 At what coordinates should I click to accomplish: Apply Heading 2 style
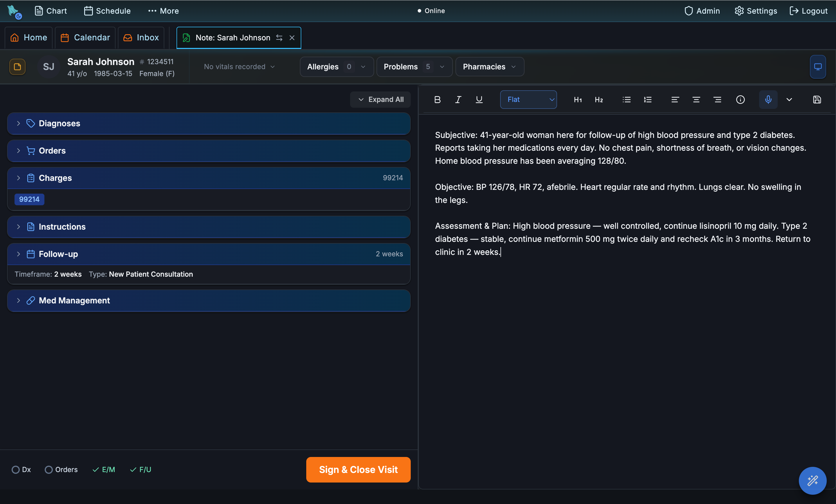pos(599,100)
